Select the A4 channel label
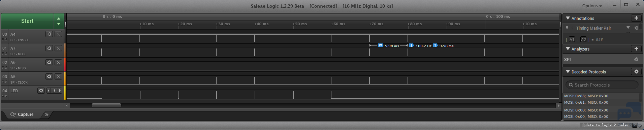Screen dimensions: 644x130 point(13,34)
